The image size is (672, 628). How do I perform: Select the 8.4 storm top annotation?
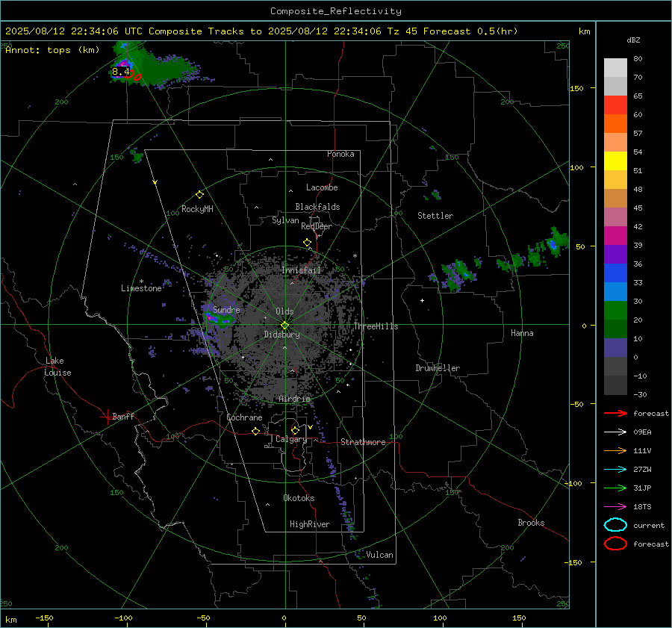[121, 72]
